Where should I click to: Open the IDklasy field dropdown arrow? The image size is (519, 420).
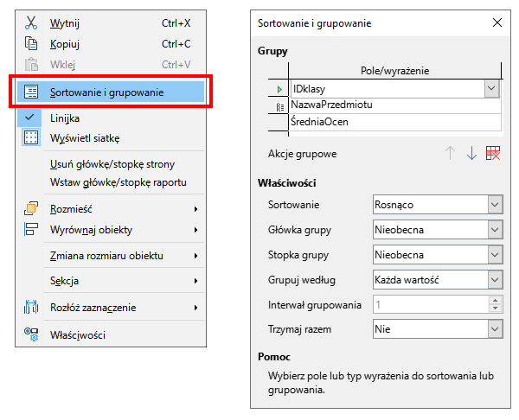point(492,89)
